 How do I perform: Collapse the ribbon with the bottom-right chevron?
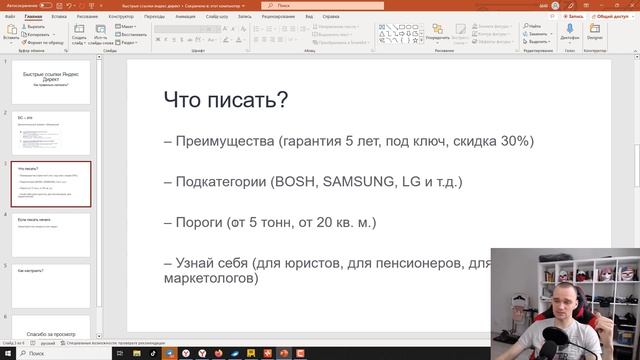click(635, 51)
